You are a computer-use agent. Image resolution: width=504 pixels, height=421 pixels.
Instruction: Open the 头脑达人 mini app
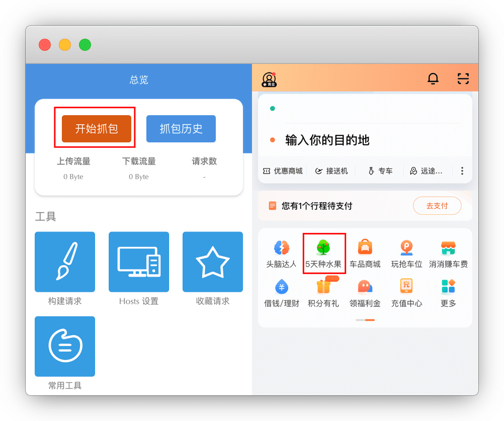[x=282, y=247]
